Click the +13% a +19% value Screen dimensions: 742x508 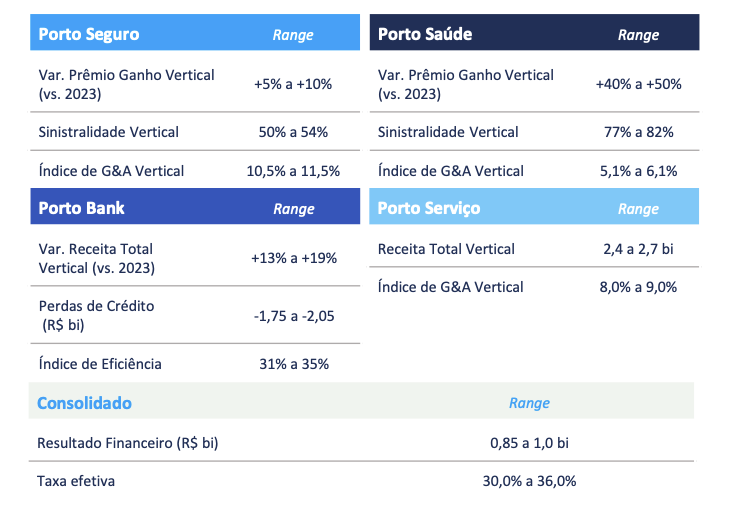[293, 258]
